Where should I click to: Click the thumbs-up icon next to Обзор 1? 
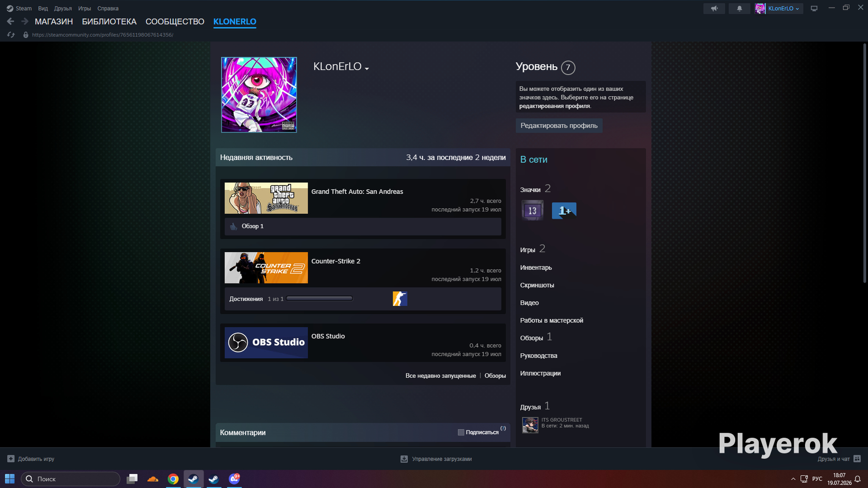[233, 226]
